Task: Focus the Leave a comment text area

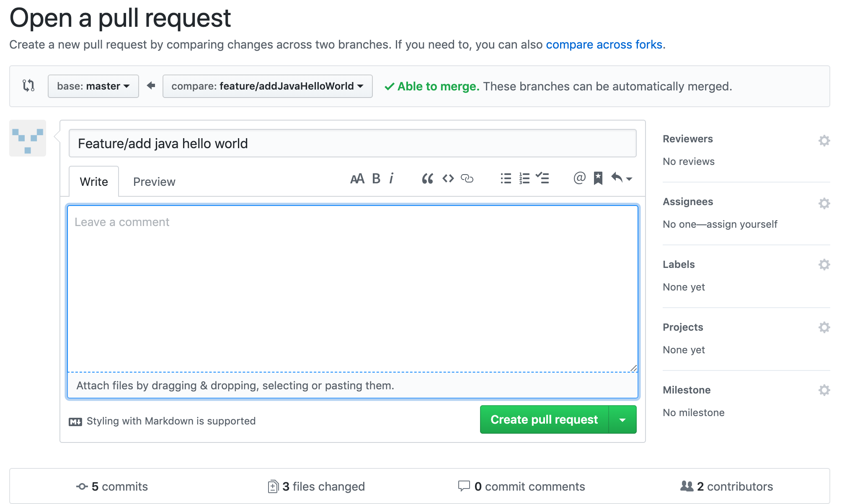Action: [x=353, y=289]
